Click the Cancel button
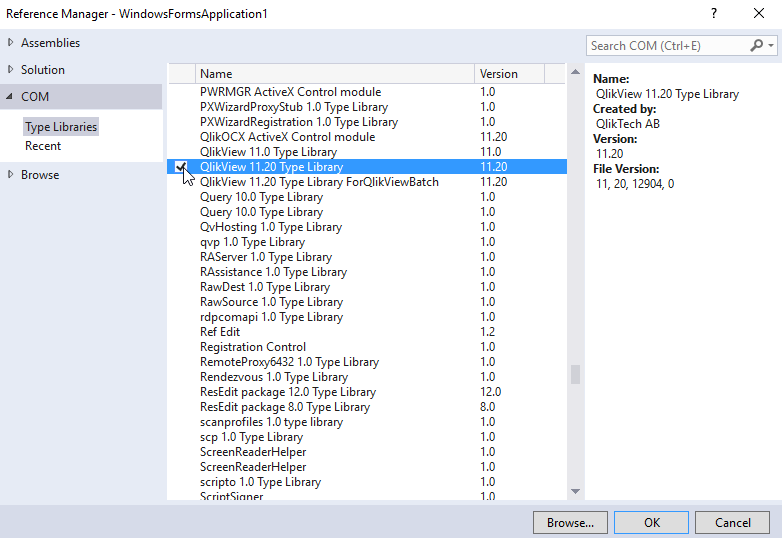This screenshot has height=538, width=782. pos(732,523)
